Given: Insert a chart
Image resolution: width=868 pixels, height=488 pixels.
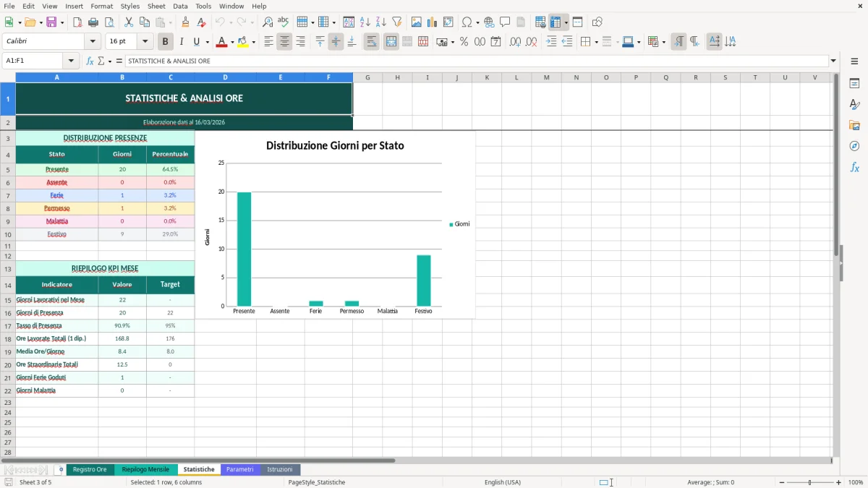Looking at the screenshot, I should click(x=433, y=22).
